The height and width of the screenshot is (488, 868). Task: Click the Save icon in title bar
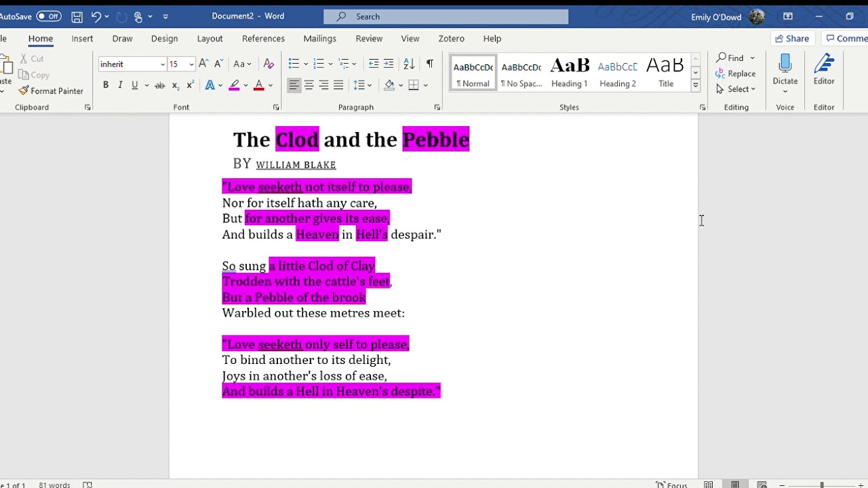point(77,16)
